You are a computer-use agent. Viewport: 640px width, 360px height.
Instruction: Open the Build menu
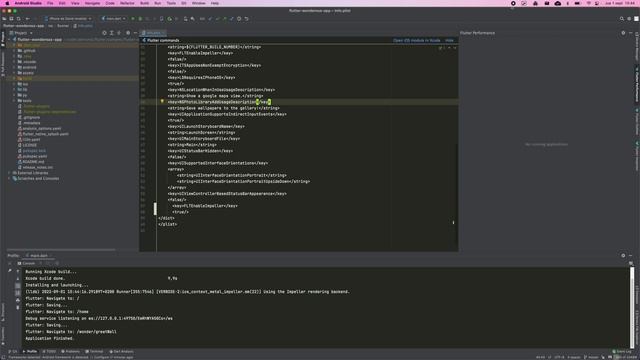pos(144,3)
